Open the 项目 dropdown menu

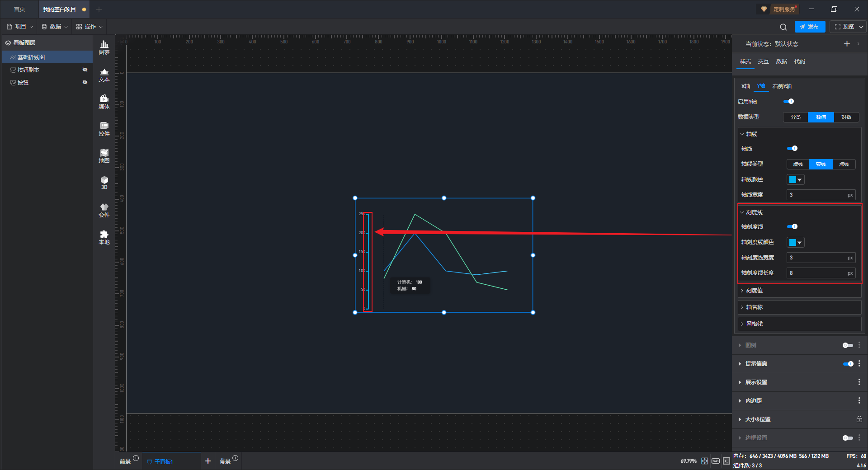20,27
